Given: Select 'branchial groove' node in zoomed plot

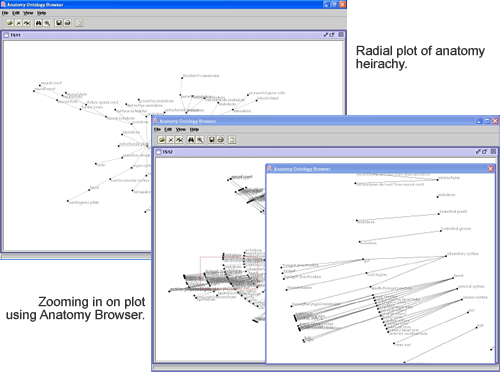Looking at the screenshot, I should tap(456, 229).
